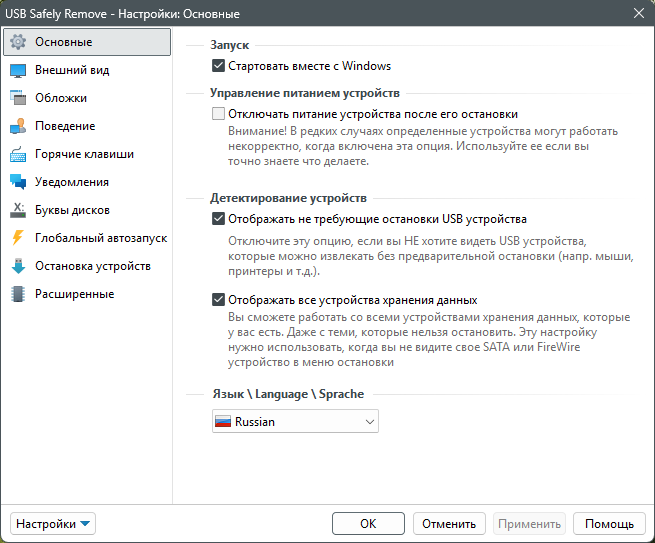Open help with the Помощь button
Viewport: 655px width, 543px height.
[609, 523]
